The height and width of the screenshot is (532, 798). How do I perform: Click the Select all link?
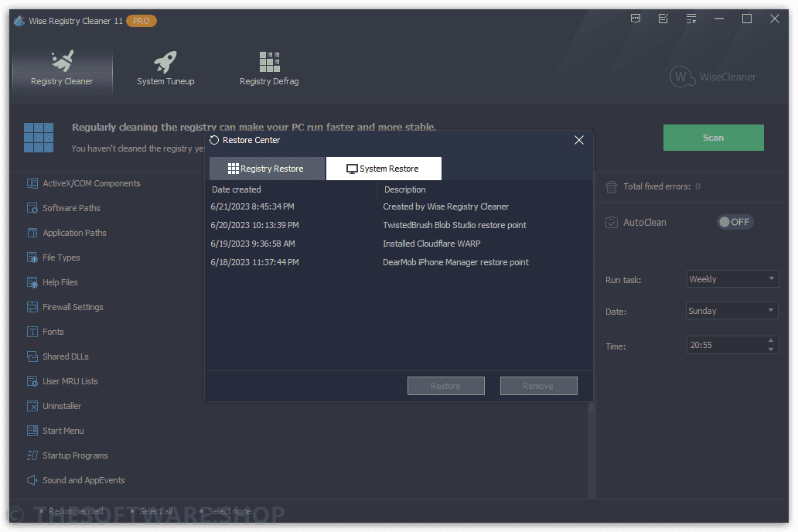pos(155,511)
